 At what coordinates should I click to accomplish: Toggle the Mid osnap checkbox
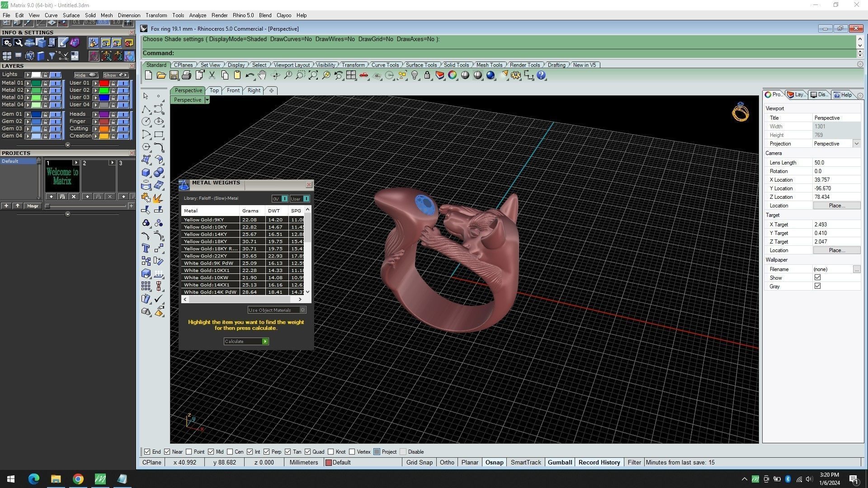click(211, 452)
